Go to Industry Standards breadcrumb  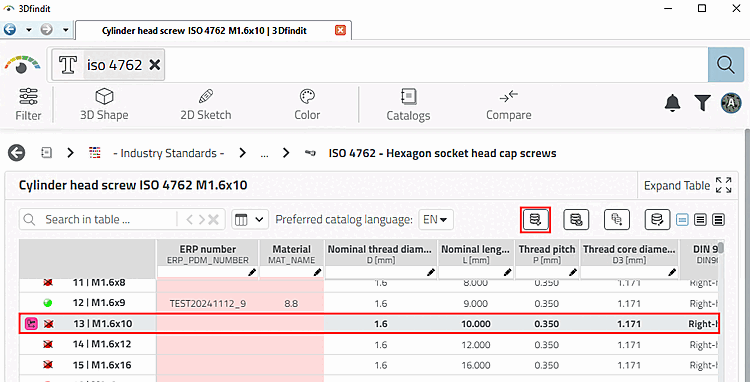tap(169, 153)
